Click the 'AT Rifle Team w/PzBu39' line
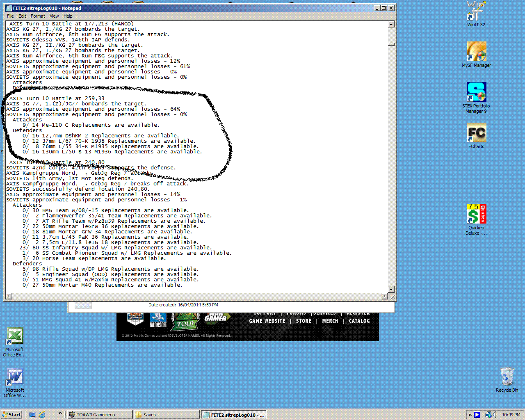Image resolution: width=525 pixels, height=420 pixels. pyautogui.click(x=114, y=221)
